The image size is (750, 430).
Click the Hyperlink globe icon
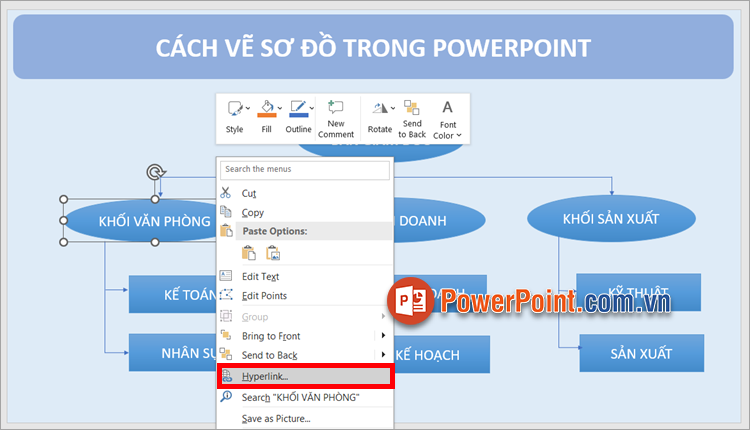227,376
